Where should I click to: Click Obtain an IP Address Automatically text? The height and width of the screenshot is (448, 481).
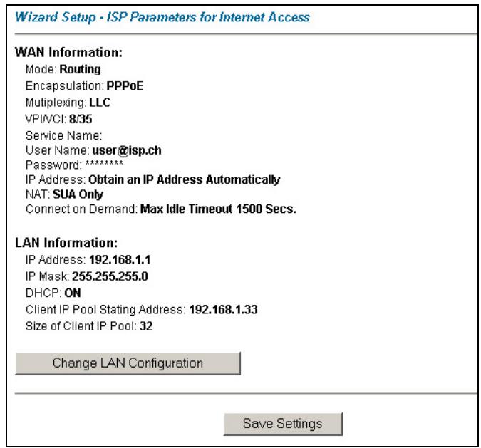[184, 179]
